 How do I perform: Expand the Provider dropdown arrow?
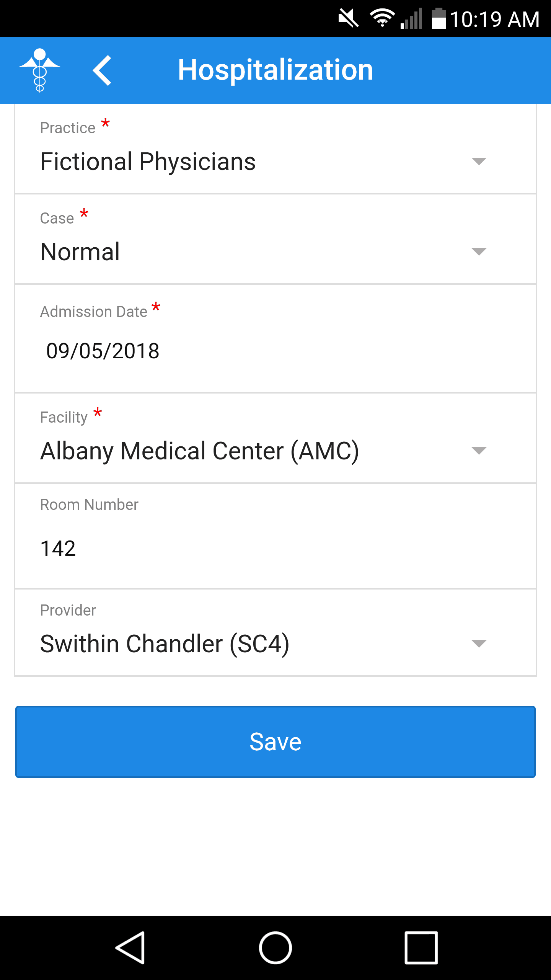click(479, 644)
